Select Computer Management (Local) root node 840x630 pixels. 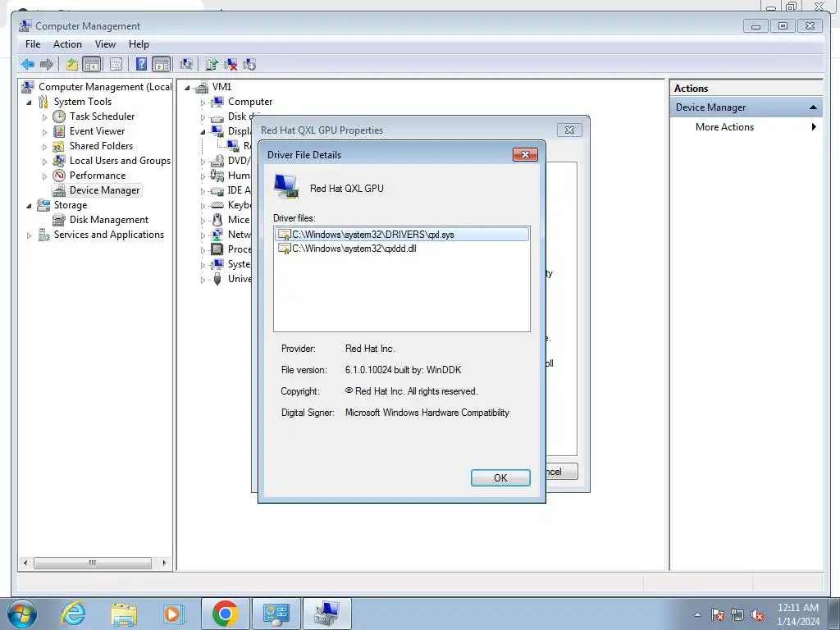105,87
